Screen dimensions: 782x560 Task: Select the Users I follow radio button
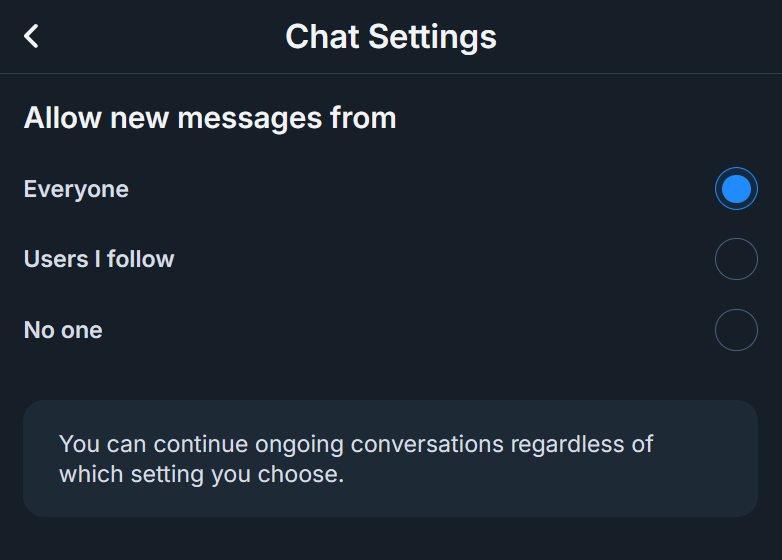click(x=736, y=260)
